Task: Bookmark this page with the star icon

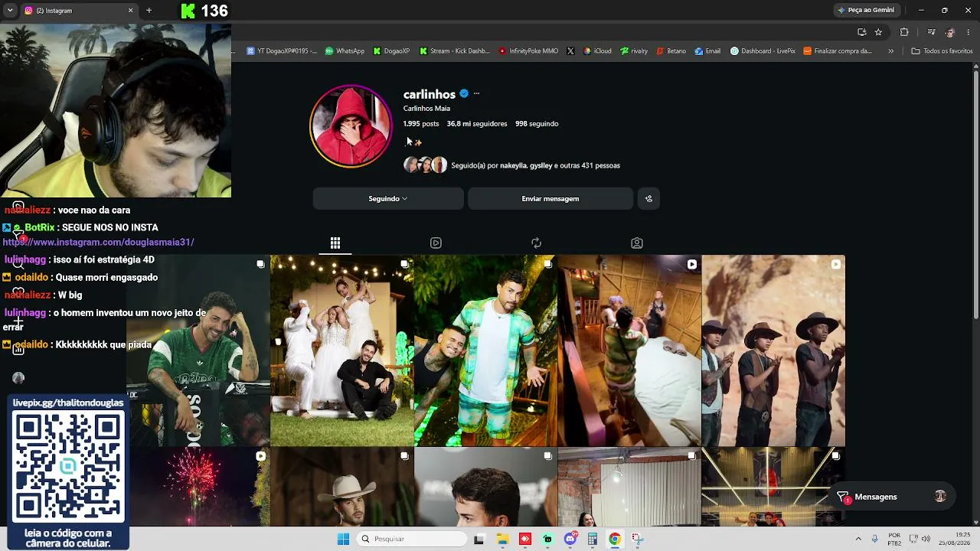Action: click(878, 32)
